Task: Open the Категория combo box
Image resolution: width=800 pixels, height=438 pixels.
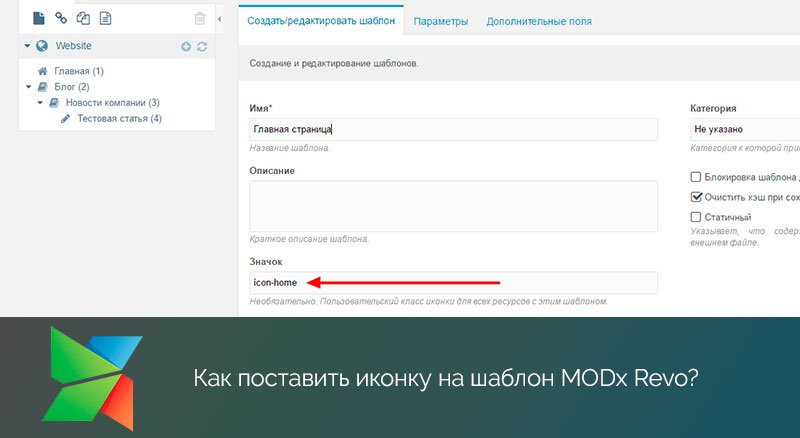Action: (745, 129)
